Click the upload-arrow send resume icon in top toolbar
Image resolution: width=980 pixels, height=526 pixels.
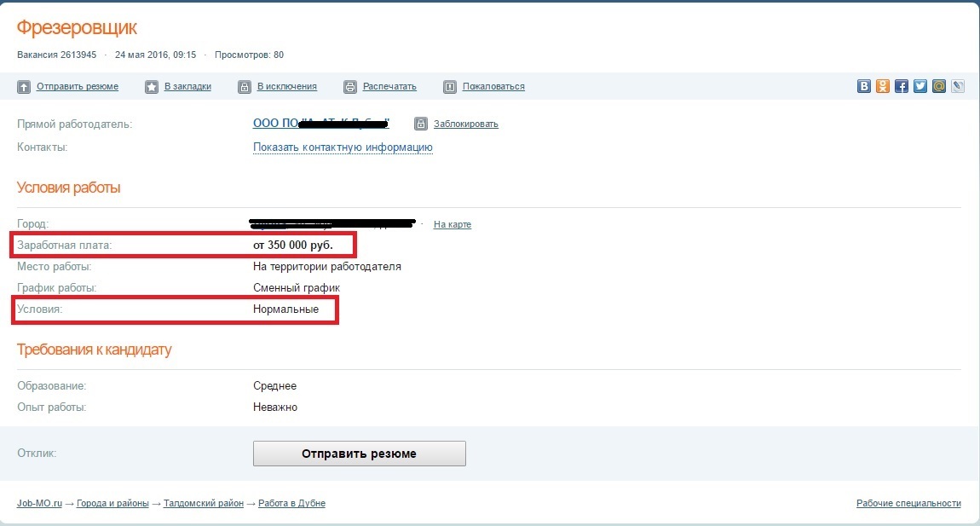[x=24, y=87]
